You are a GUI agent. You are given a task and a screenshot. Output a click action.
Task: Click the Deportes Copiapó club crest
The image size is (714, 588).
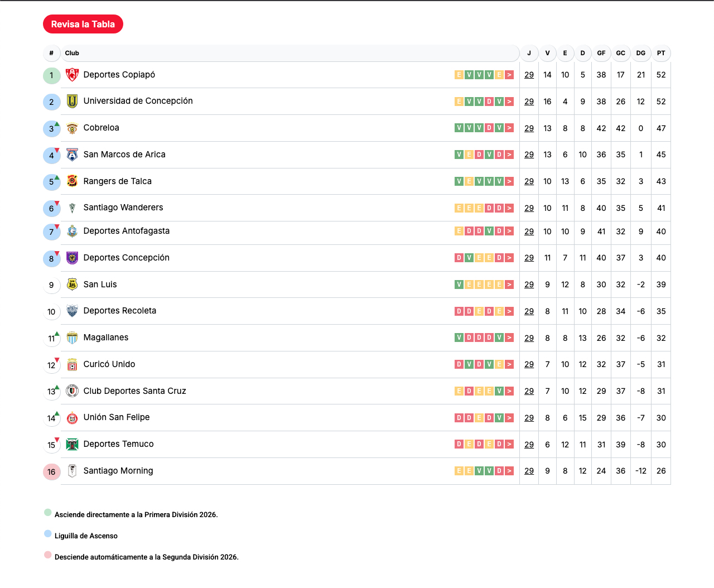(72, 75)
